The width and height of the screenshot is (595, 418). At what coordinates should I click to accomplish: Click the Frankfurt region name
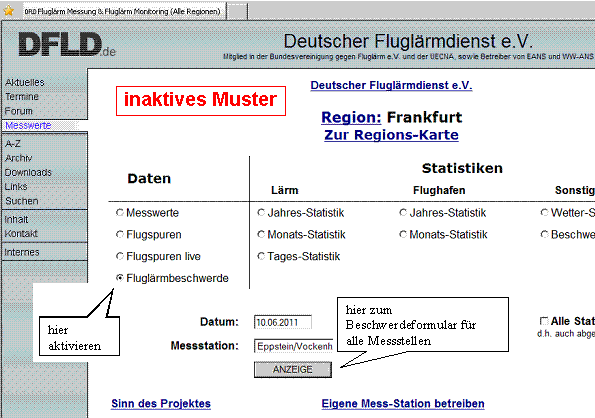pos(424,118)
